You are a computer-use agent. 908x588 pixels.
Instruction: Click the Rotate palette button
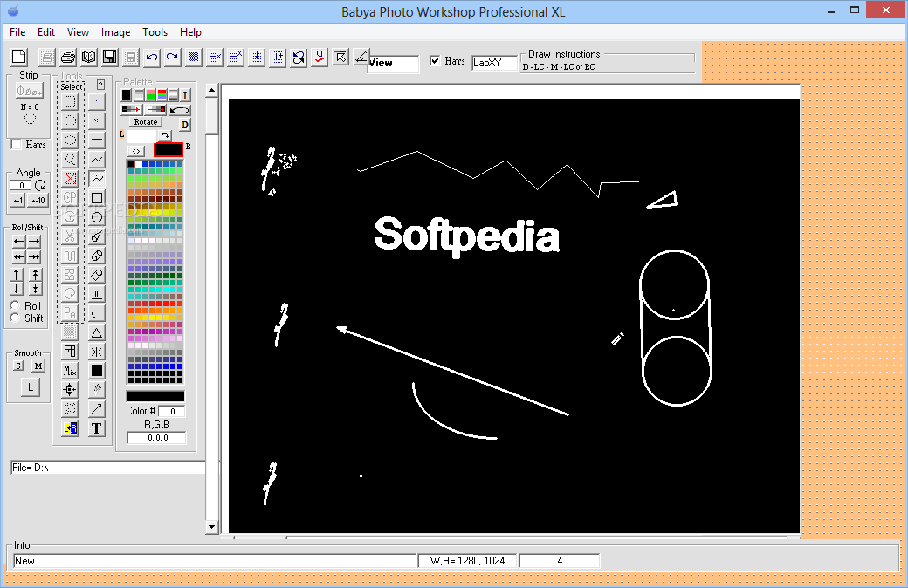click(x=145, y=122)
